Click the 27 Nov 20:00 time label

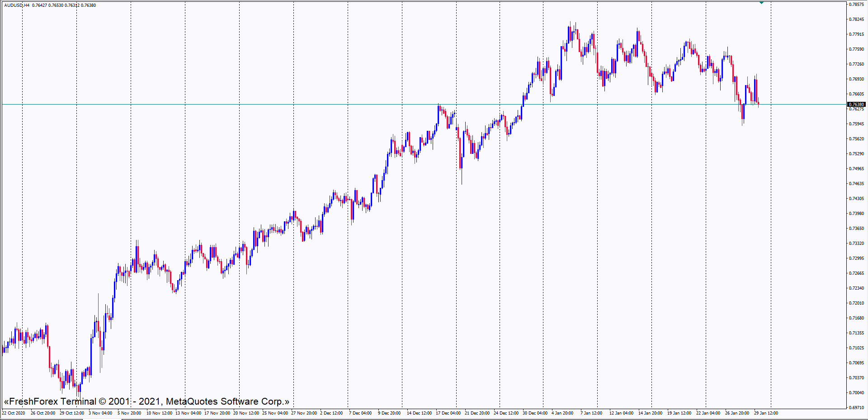tap(304, 413)
